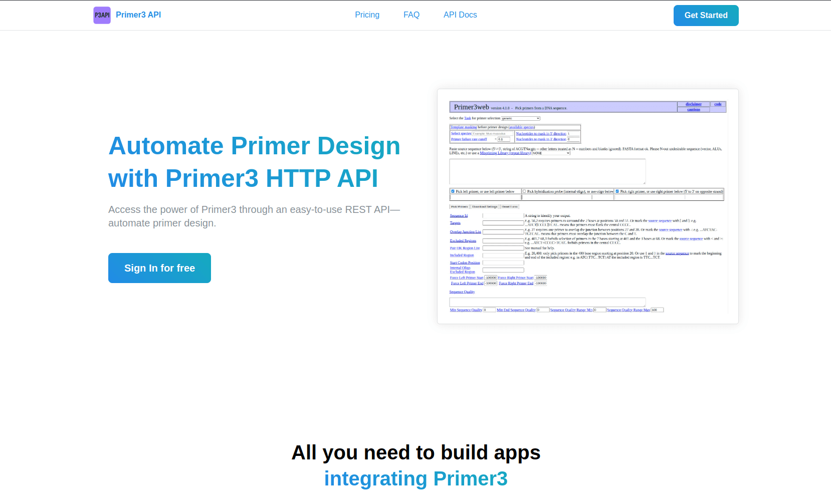Uncheck the Pick left primer checkbox
The height and width of the screenshot is (504, 831).
[x=453, y=191]
